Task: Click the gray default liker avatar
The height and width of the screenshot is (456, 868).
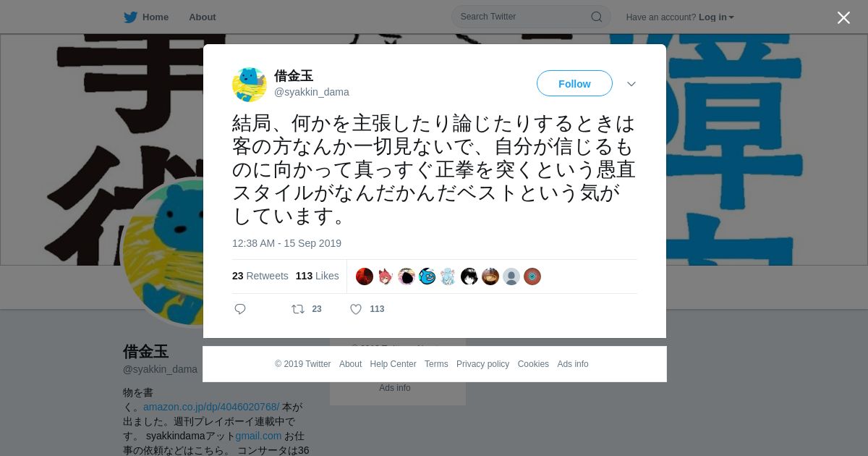Action: [x=511, y=276]
